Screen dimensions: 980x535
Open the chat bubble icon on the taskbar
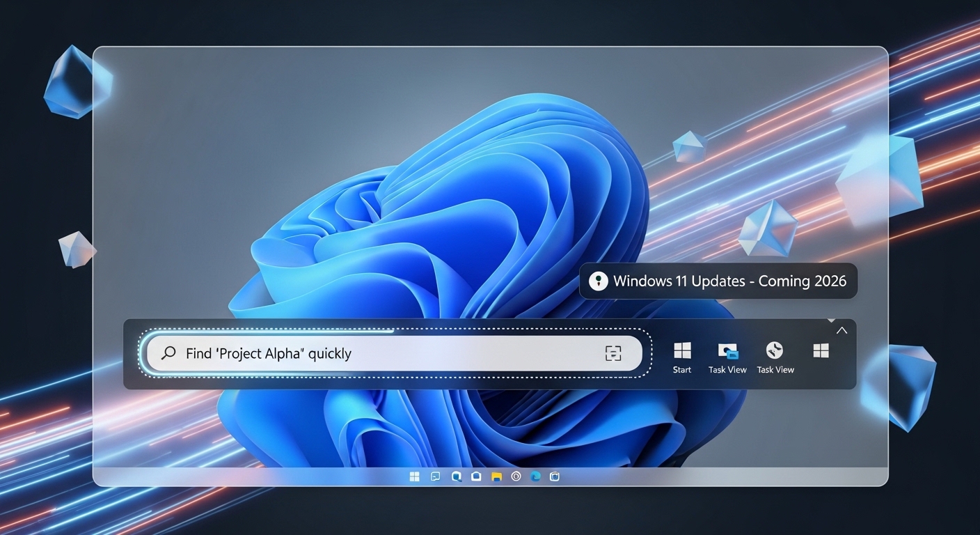click(436, 476)
